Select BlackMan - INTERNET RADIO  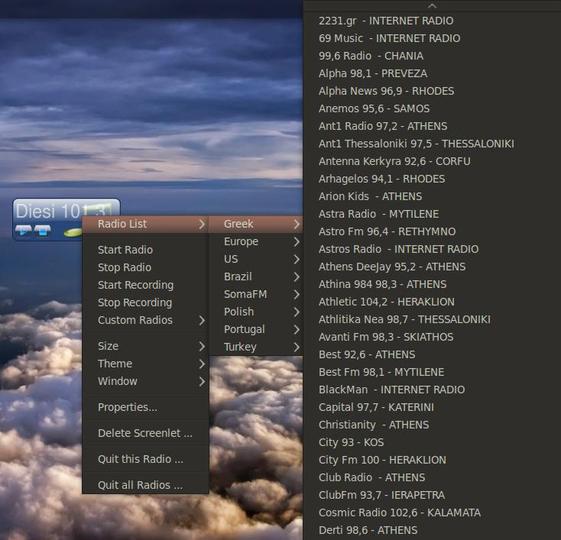point(432,389)
